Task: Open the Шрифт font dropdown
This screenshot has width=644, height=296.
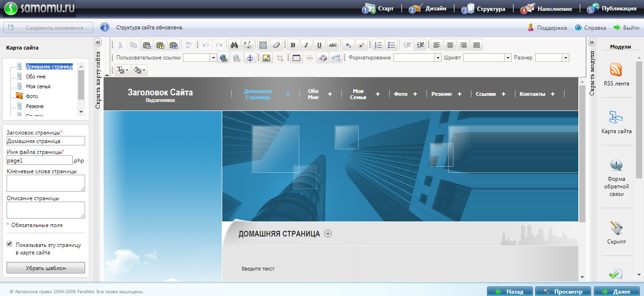Action: (x=508, y=58)
